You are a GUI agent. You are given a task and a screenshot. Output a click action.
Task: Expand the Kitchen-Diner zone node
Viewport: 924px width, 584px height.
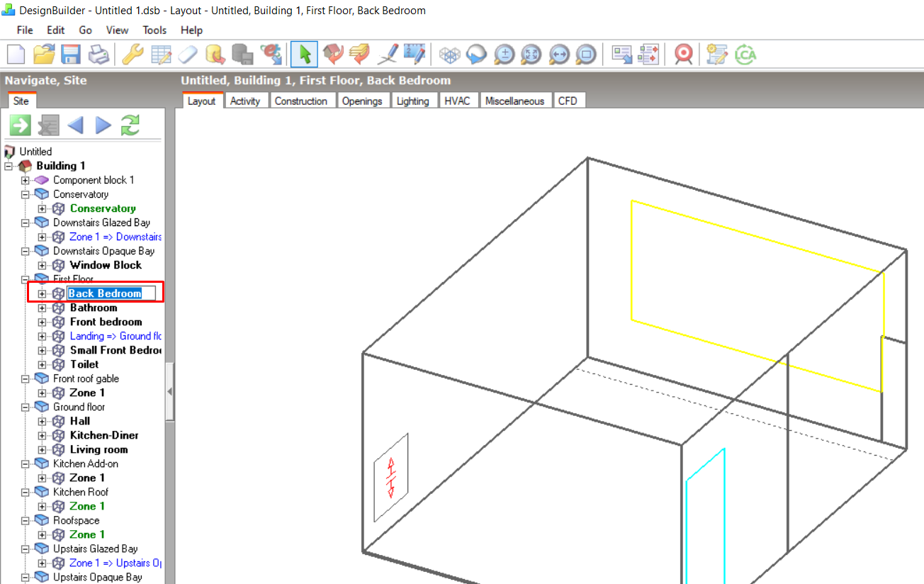click(x=43, y=435)
